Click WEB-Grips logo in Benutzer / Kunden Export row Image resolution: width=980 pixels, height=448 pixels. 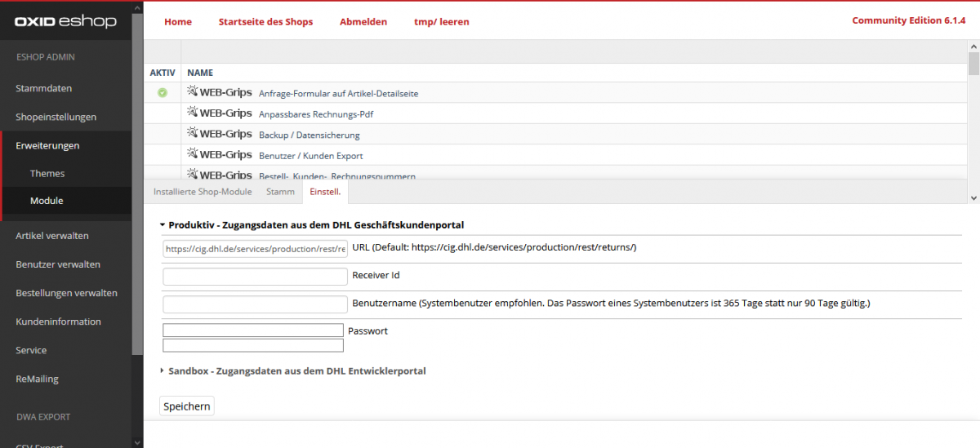tap(220, 155)
